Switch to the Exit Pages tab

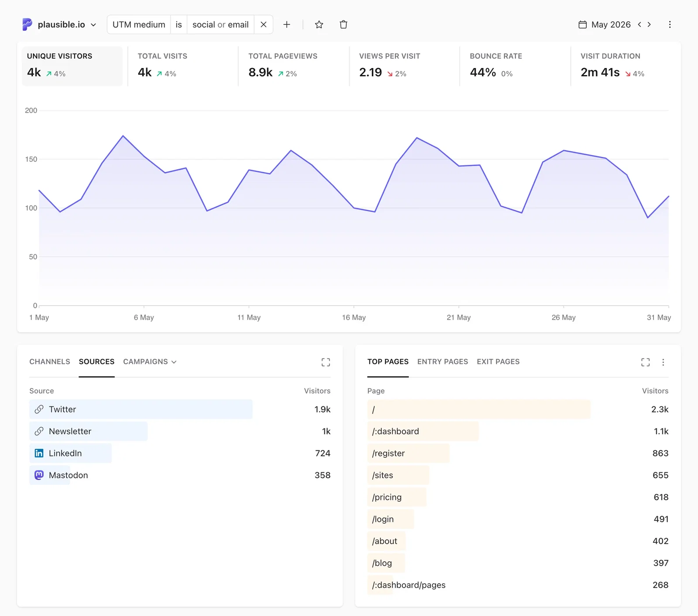498,361
